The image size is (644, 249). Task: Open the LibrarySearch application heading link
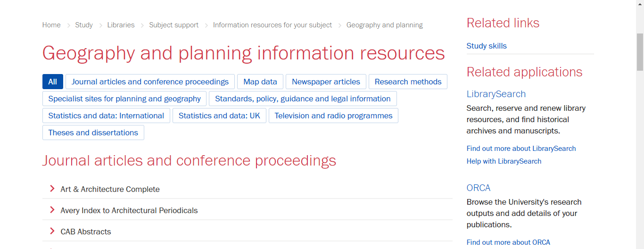click(496, 94)
